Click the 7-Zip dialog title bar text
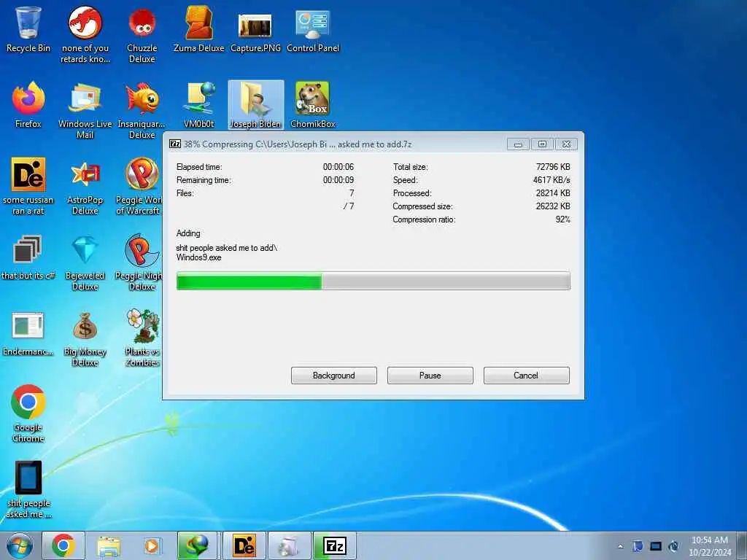This screenshot has height=560, width=747. coord(298,144)
